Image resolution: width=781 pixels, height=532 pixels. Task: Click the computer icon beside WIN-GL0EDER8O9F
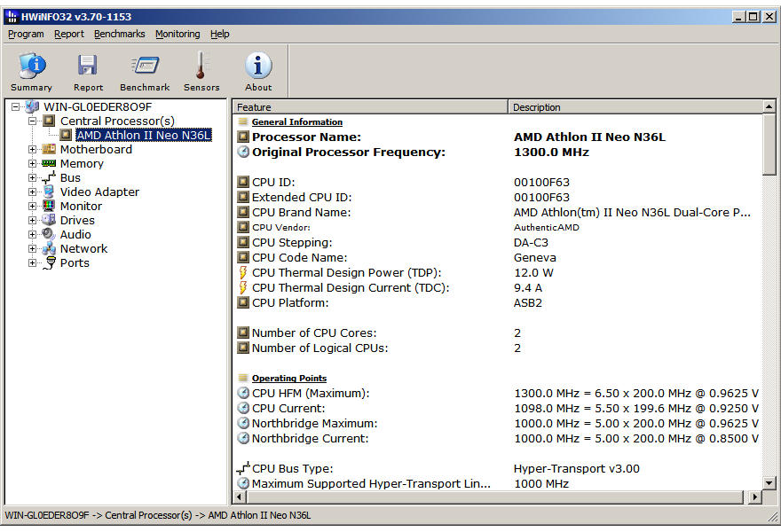pyautogui.click(x=32, y=106)
